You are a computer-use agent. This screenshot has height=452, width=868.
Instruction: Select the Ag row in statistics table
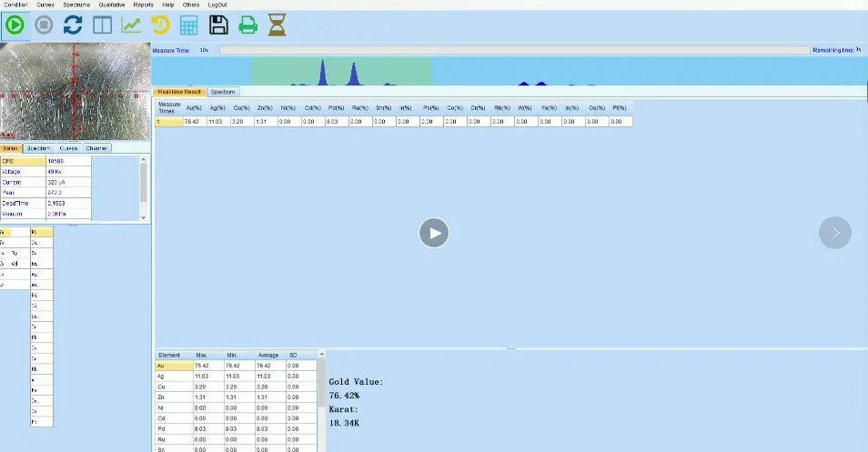point(237,377)
